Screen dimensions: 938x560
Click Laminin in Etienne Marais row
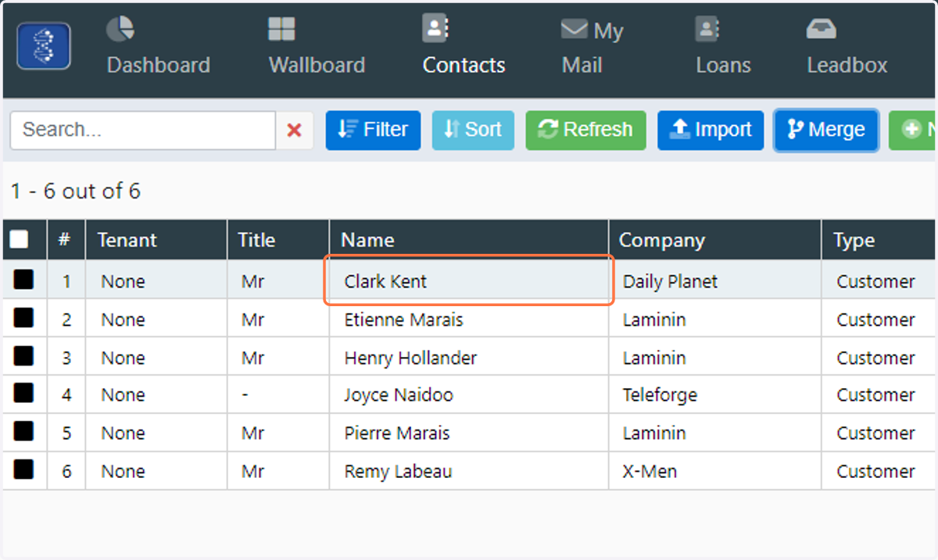click(x=654, y=319)
